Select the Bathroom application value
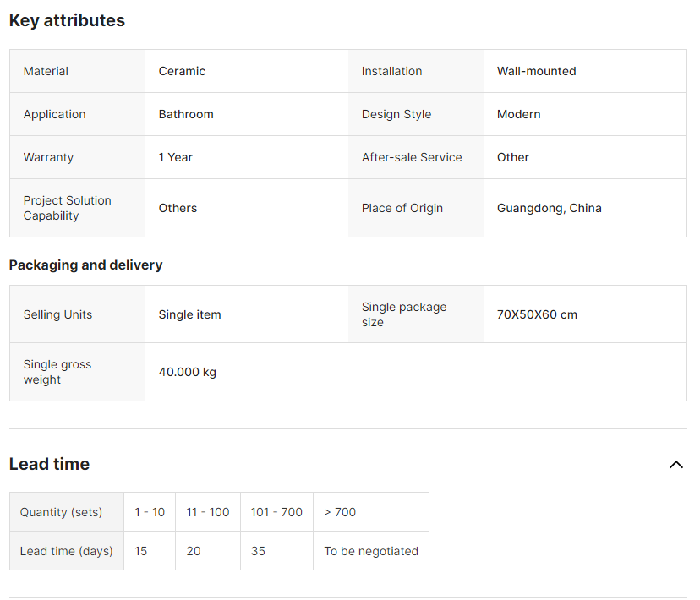700x600 pixels. [x=186, y=114]
